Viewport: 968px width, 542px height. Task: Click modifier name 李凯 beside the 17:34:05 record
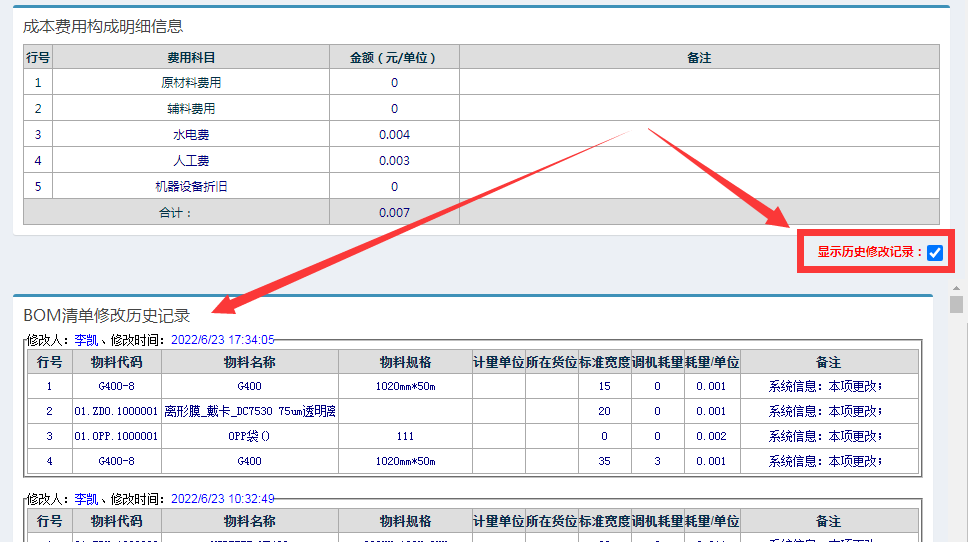85,340
